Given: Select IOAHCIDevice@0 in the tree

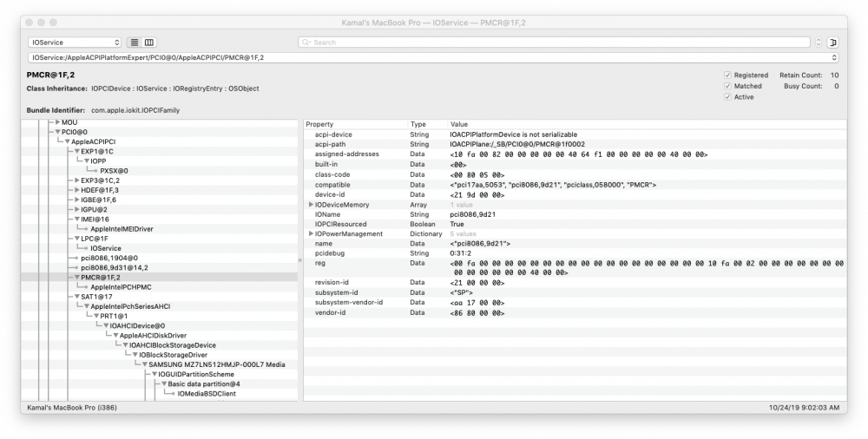Looking at the screenshot, I should (x=137, y=325).
